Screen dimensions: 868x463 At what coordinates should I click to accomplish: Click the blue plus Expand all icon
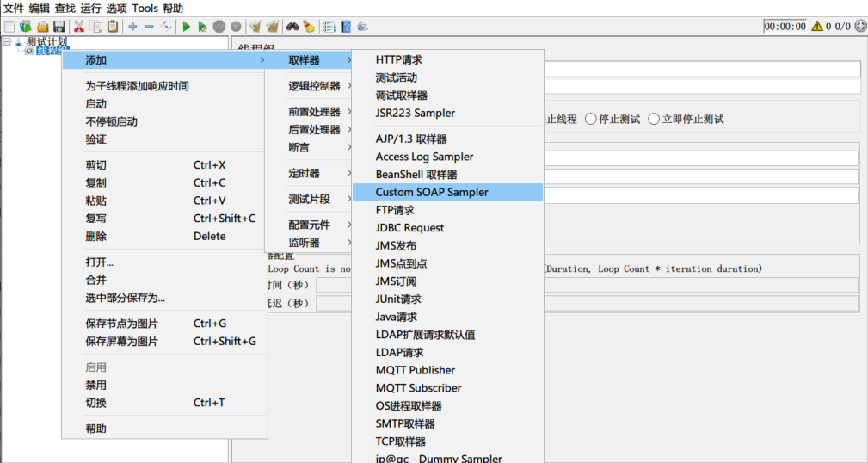tap(132, 27)
